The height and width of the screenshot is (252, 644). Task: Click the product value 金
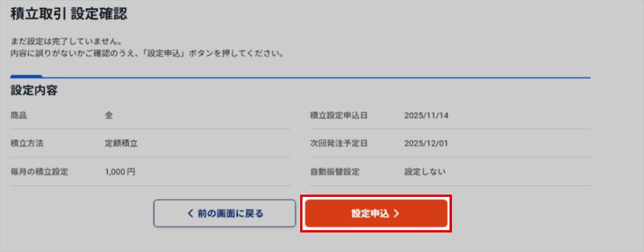click(x=109, y=115)
